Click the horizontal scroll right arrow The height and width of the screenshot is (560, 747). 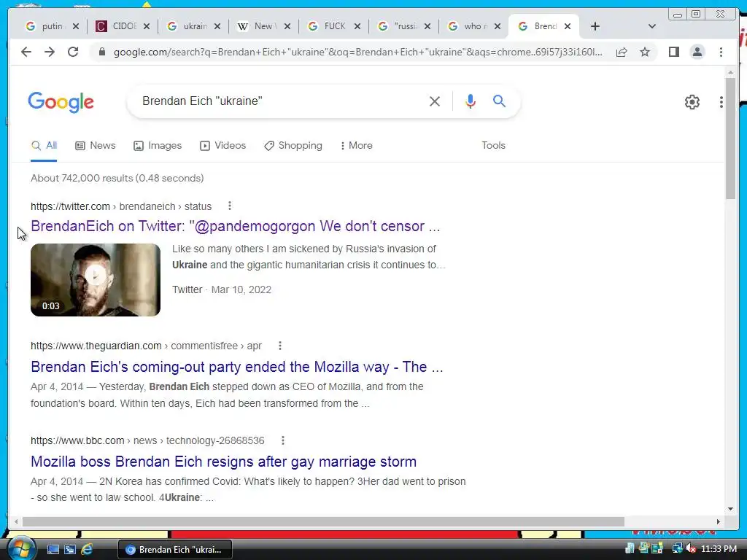pyautogui.click(x=718, y=521)
